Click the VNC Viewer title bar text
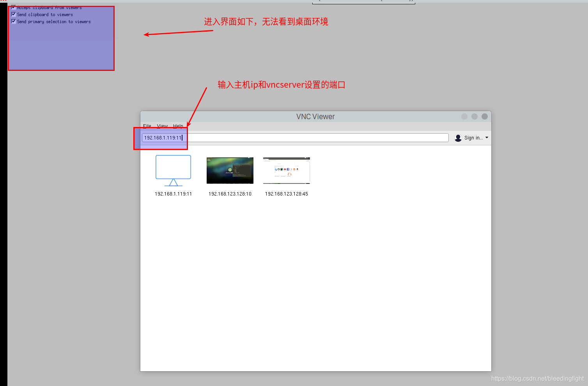The height and width of the screenshot is (386, 588). (315, 116)
